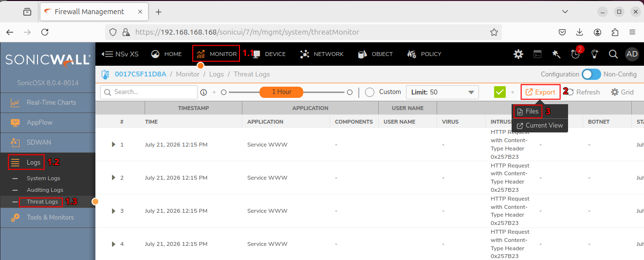Click the threat log Search field
Viewport: 644px width, 260px height.
(148, 92)
